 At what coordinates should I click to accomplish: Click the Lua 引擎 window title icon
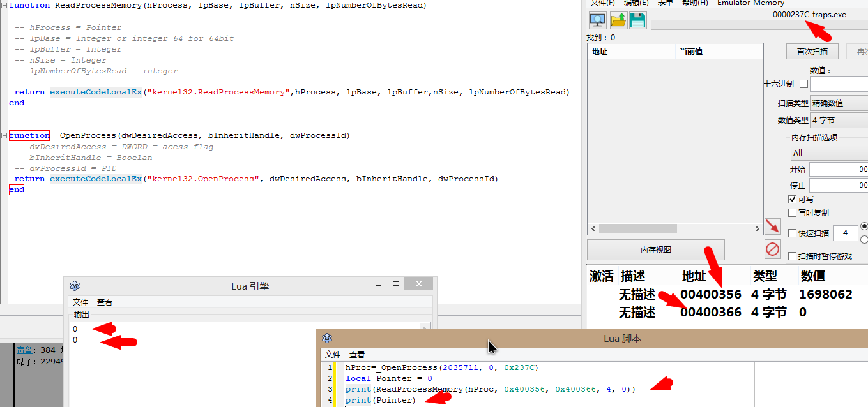coord(75,286)
